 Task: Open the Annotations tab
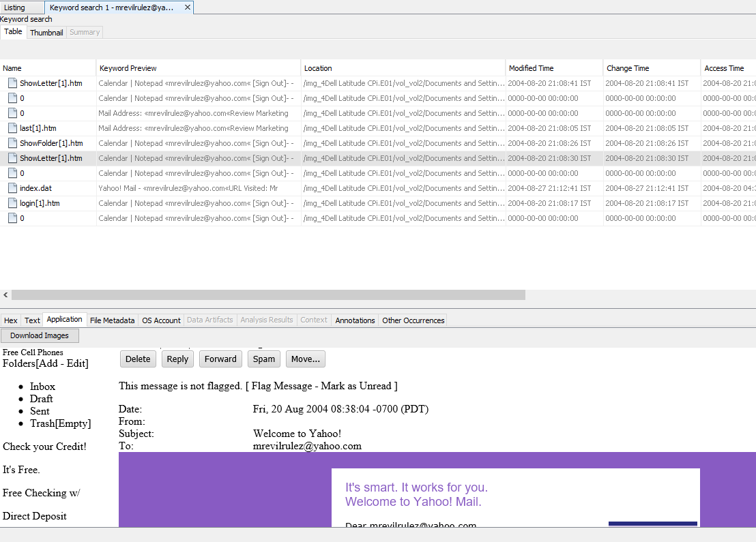pyautogui.click(x=355, y=320)
